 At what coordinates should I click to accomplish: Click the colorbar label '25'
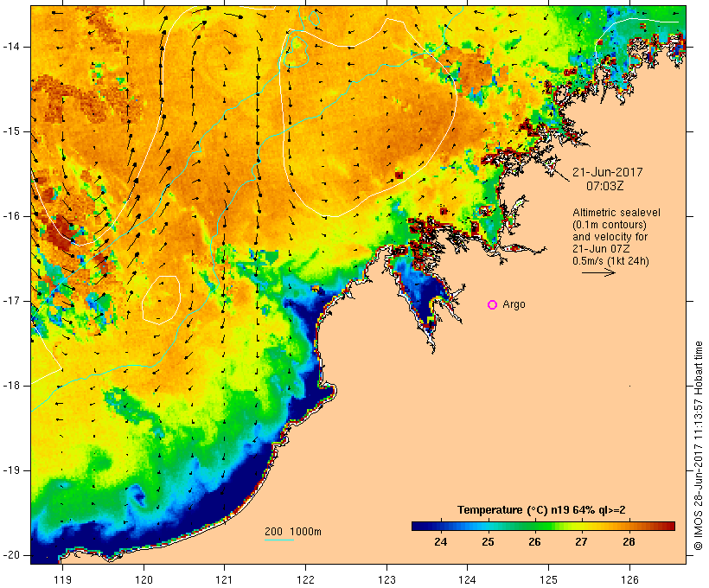click(x=488, y=542)
